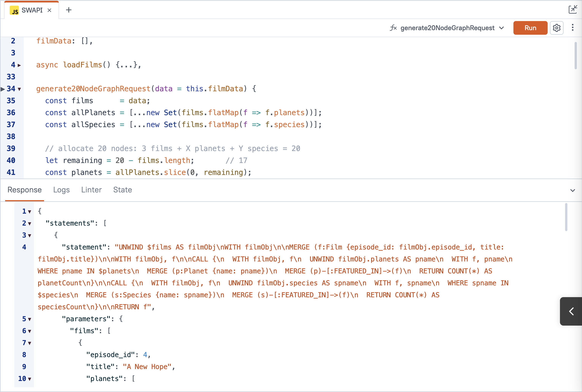Screen dimensions: 582x392
Task: Click the code editor vertical scrollbar
Action: pos(576,56)
